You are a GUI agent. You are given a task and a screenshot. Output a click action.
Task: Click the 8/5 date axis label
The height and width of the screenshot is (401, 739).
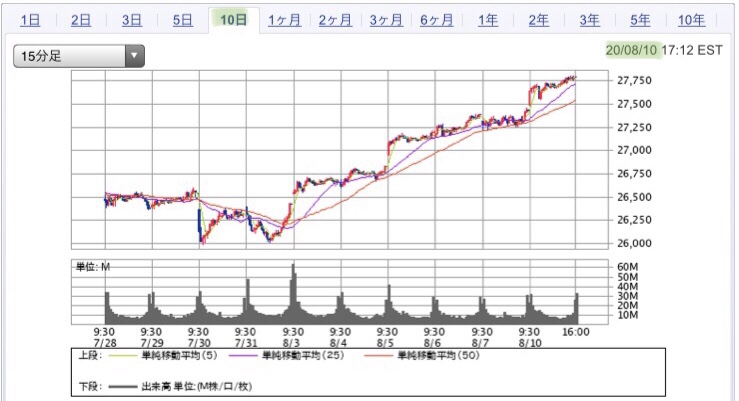click(386, 343)
